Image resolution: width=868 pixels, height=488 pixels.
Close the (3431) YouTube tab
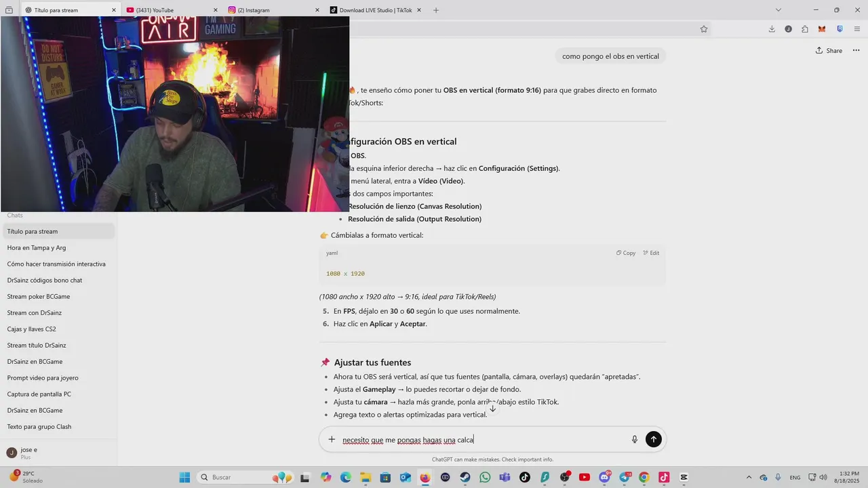[216, 10]
